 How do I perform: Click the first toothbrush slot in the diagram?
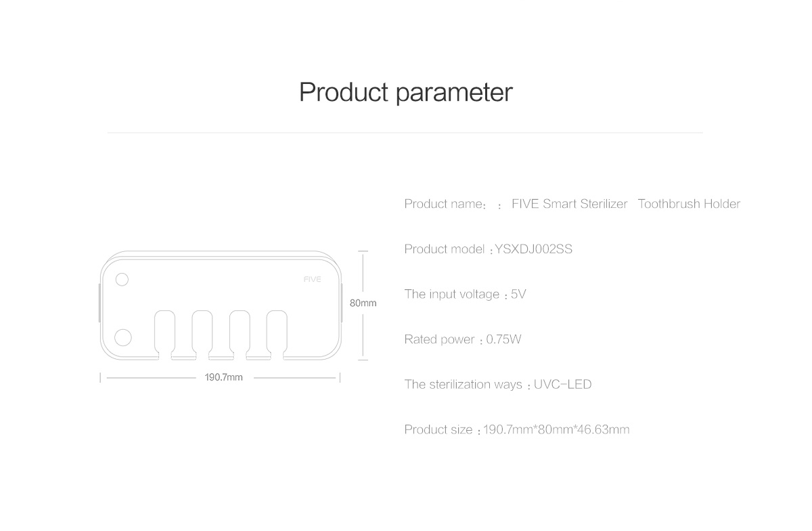pos(165,334)
